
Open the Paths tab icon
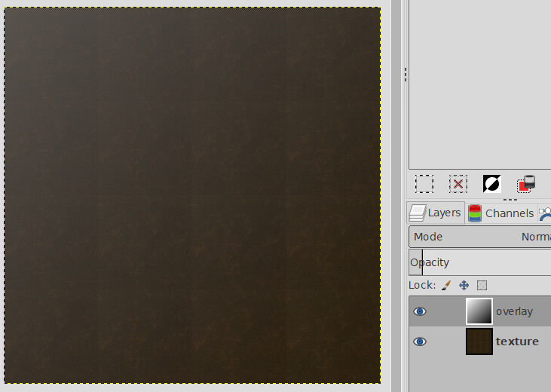point(545,213)
